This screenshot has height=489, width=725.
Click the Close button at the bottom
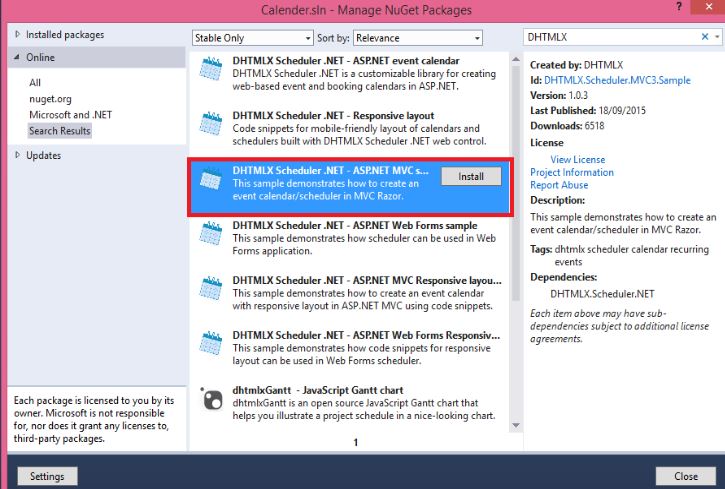pyautogui.click(x=686, y=476)
